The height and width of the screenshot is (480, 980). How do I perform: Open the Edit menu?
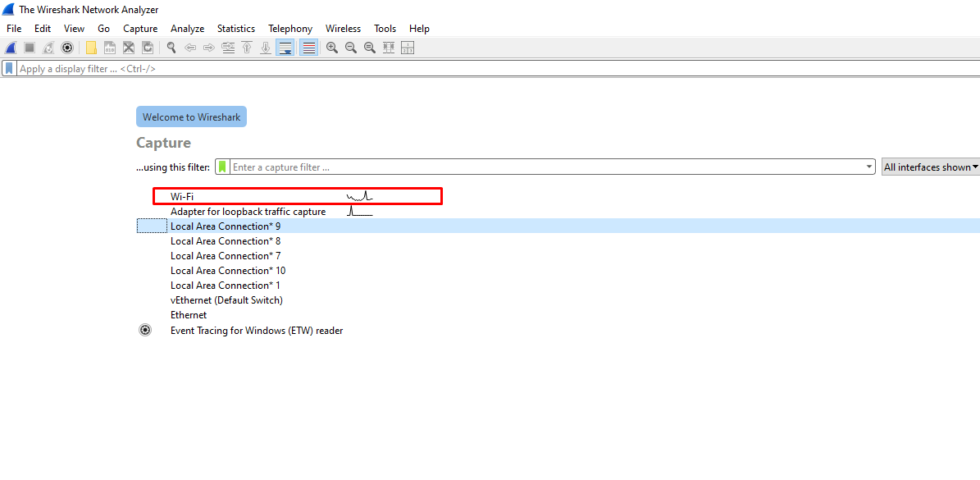(43, 29)
